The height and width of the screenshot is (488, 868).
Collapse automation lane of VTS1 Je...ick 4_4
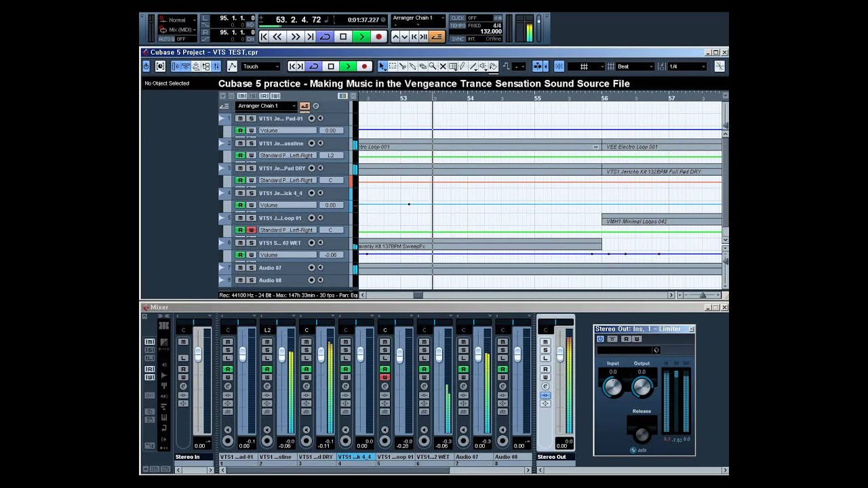[222, 193]
